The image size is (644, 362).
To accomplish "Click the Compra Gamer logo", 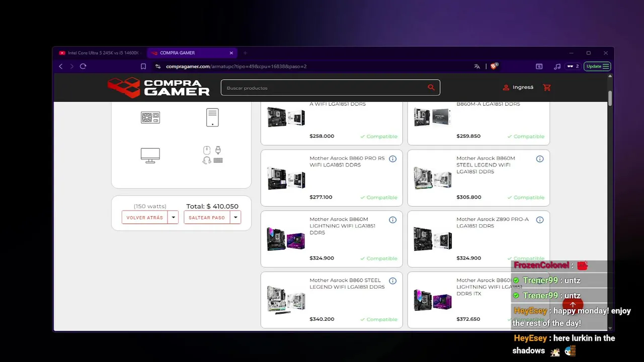I will (x=158, y=87).
